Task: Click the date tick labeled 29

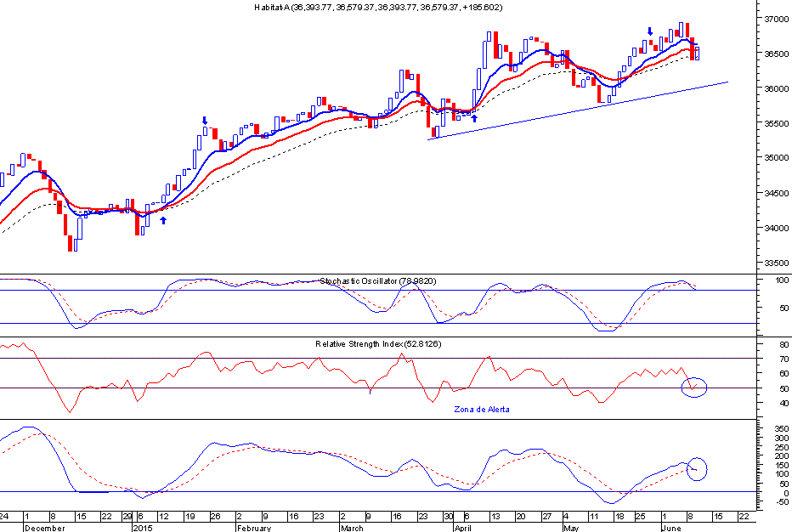Action: pos(127,517)
